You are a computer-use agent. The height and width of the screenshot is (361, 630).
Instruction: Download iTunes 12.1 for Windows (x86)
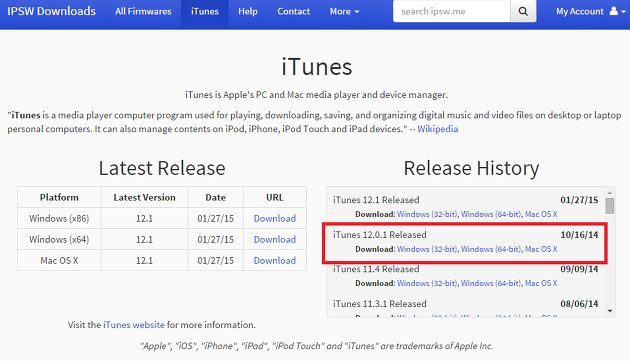point(274,218)
